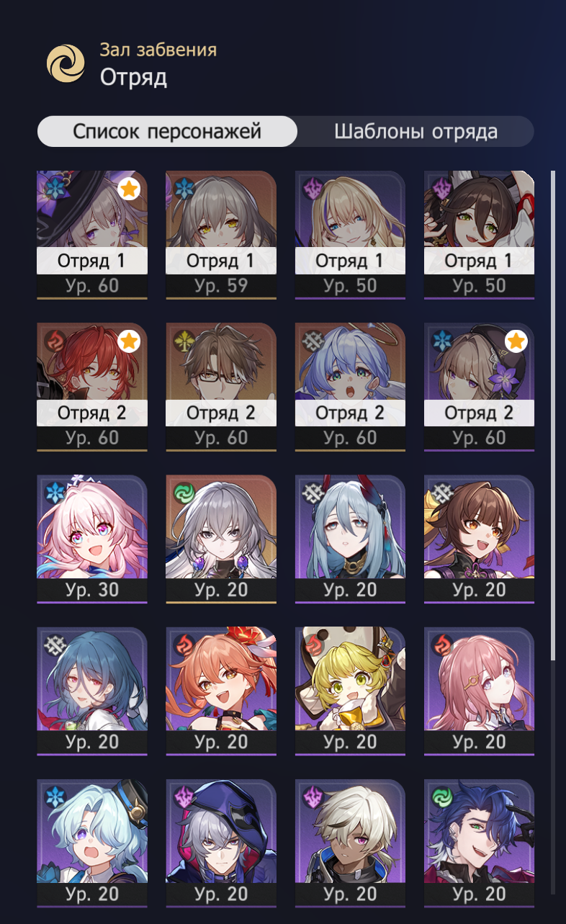Click the ice element icon on the pink-haired Ур. 30 character
The image size is (566, 924).
tap(55, 493)
